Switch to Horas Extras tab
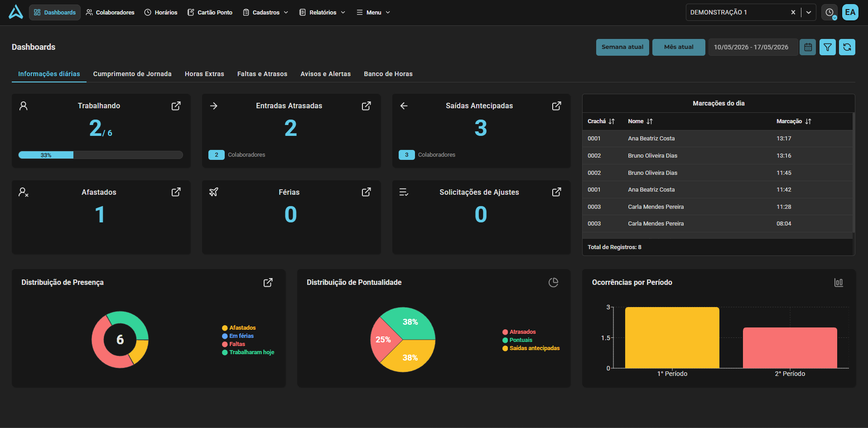The image size is (868, 428). point(204,74)
